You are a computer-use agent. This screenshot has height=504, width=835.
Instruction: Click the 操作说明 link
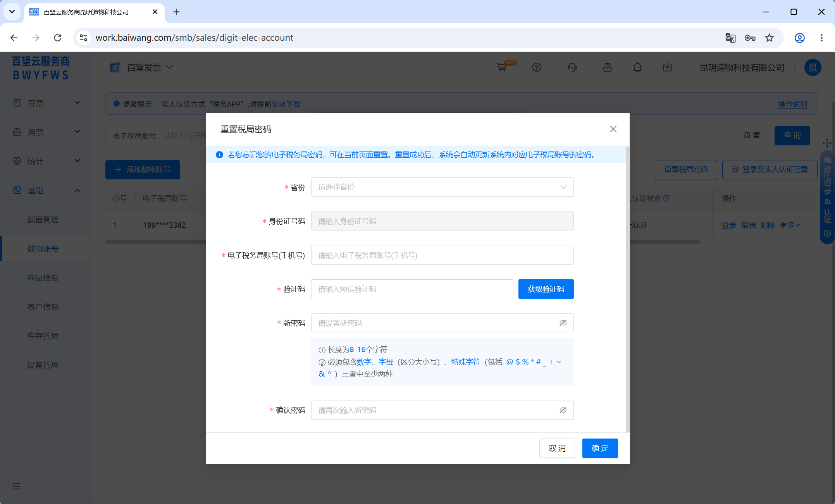tap(793, 104)
